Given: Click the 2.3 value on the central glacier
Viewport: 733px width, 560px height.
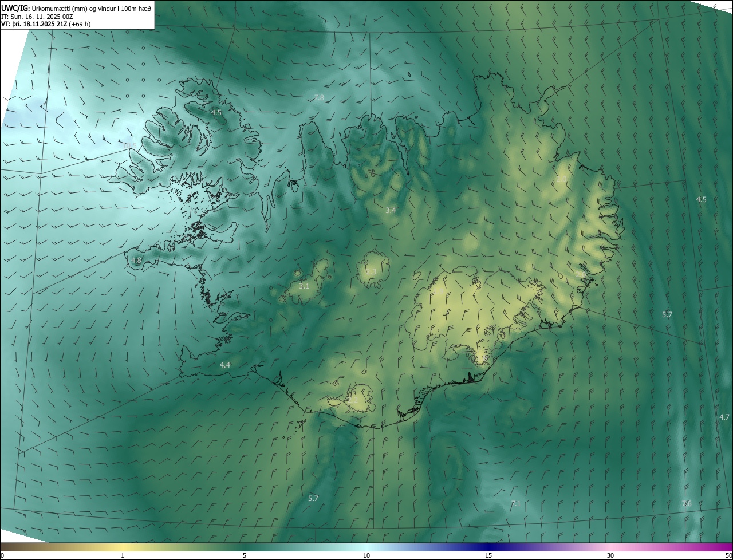Looking at the screenshot, I should (371, 271).
